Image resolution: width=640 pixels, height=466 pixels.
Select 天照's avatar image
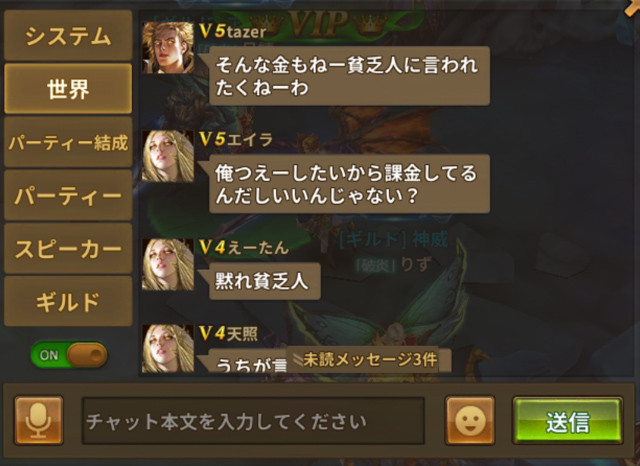[x=168, y=348]
